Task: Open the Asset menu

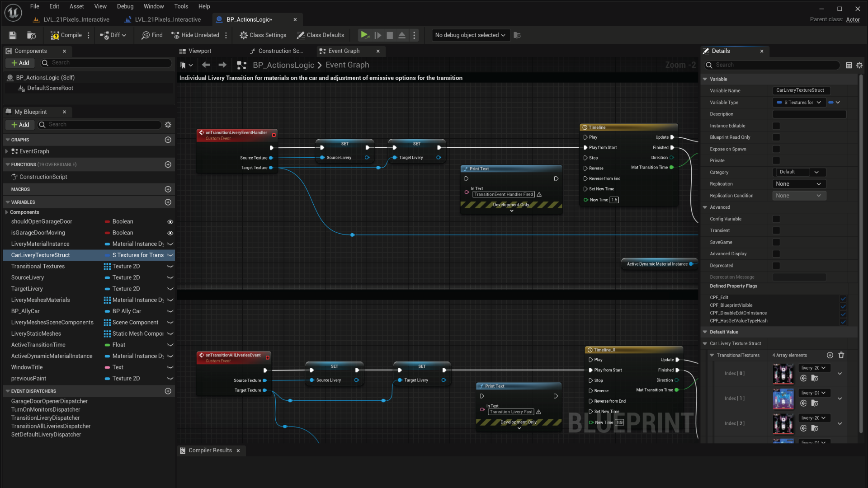Action: click(x=76, y=6)
